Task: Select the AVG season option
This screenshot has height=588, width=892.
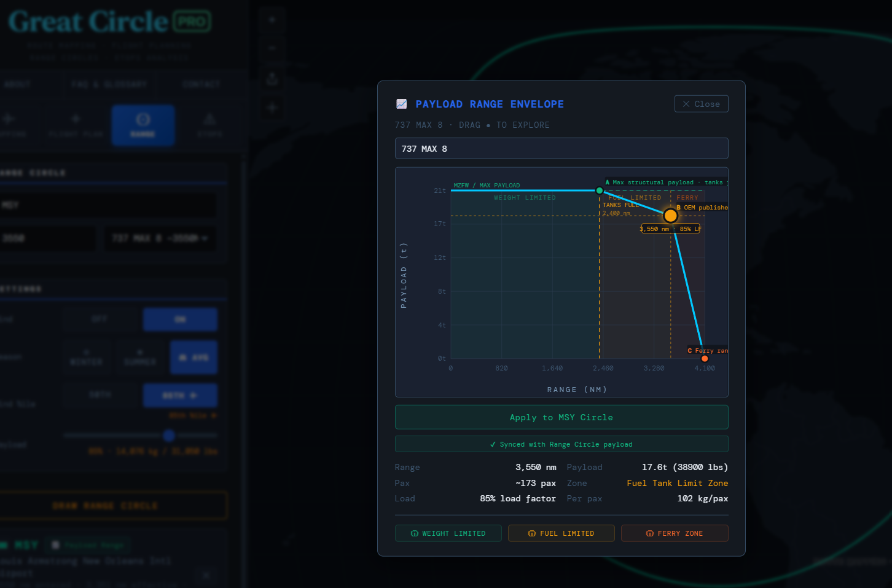Action: (x=194, y=357)
